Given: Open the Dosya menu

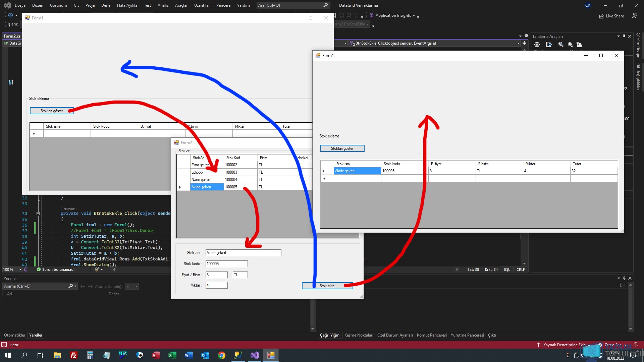Looking at the screenshot, I should pyautogui.click(x=20, y=5).
